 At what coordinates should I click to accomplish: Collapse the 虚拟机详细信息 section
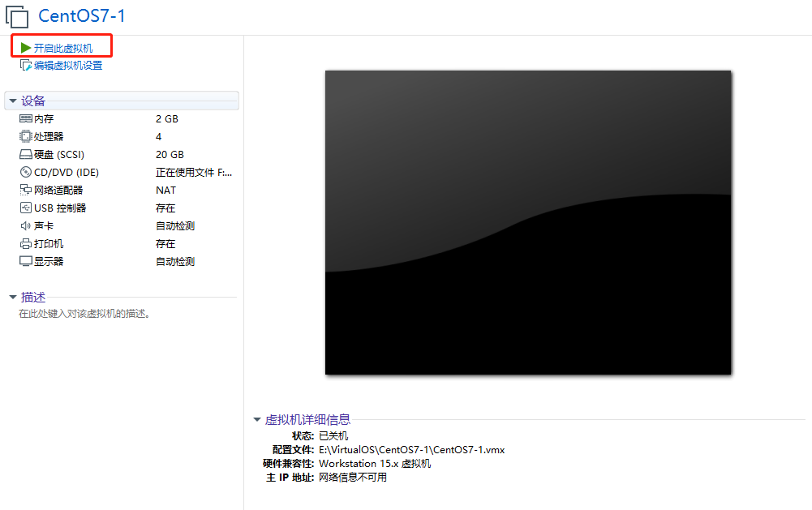pyautogui.click(x=257, y=419)
